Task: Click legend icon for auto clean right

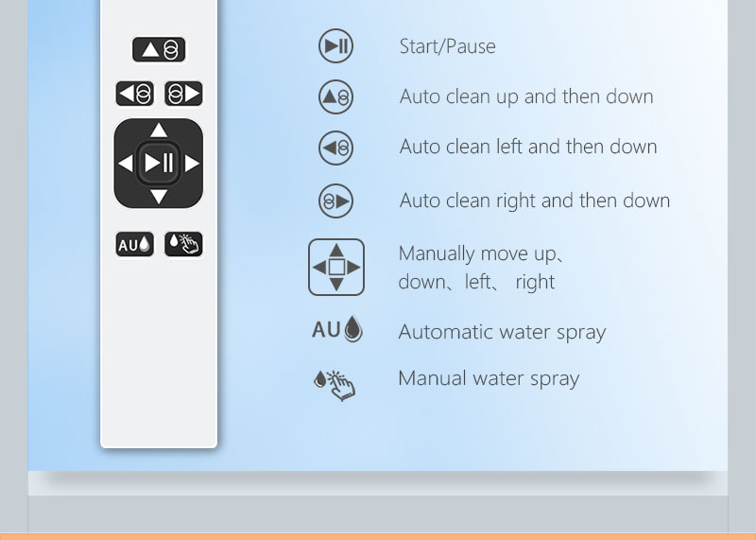Action: [336, 200]
